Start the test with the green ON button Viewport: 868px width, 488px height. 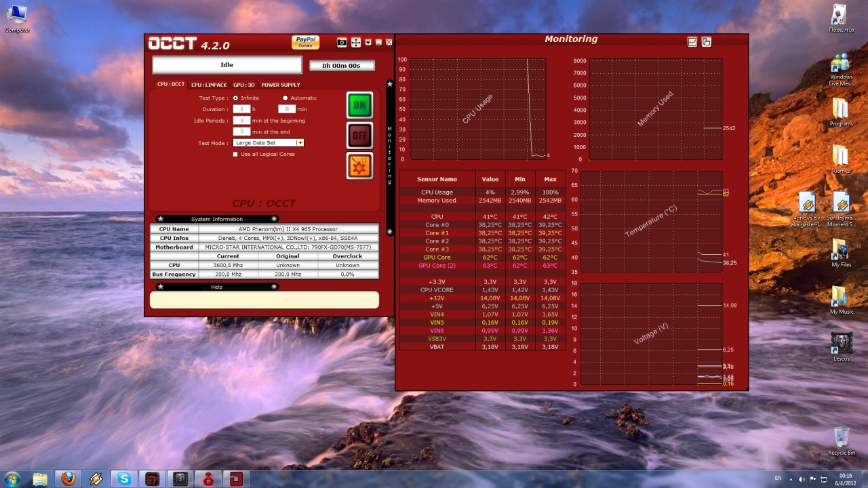click(359, 105)
